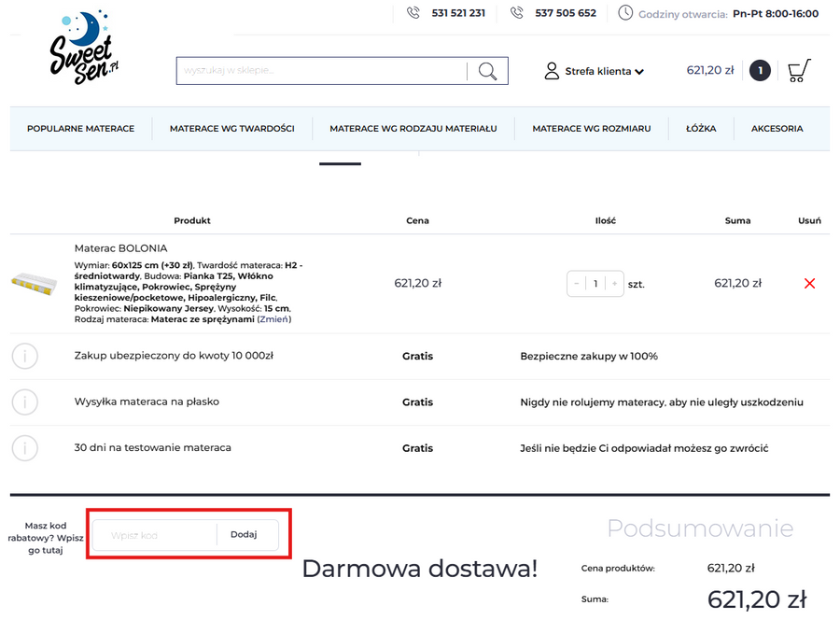Click the discount code input field
Viewport: 840px width, 620px height.
coord(155,535)
